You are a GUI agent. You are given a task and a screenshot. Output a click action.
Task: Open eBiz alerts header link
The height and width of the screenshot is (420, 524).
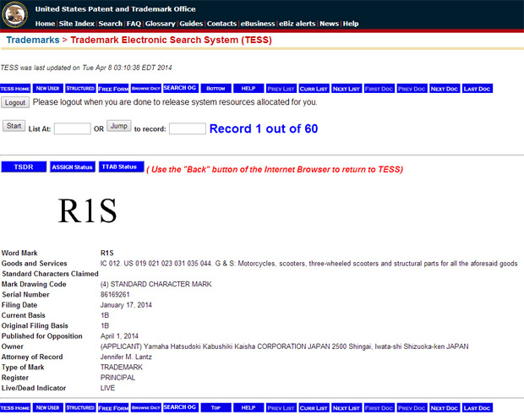[297, 24]
